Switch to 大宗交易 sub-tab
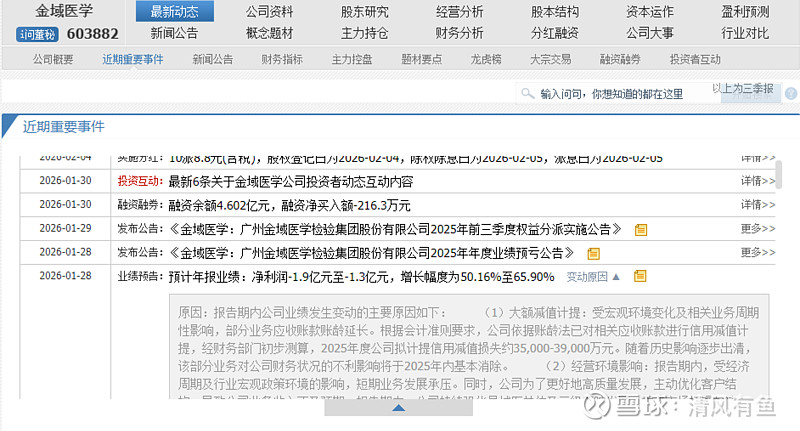The image size is (800, 431). click(551, 59)
